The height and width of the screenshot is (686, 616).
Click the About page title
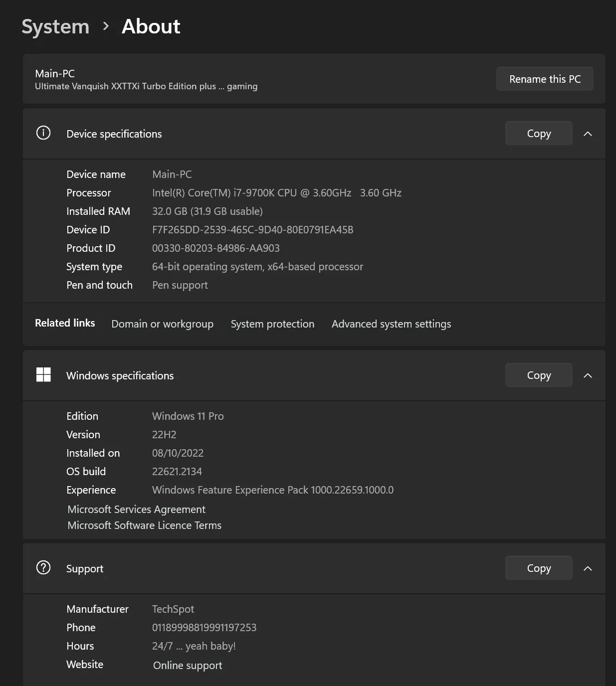click(x=151, y=26)
